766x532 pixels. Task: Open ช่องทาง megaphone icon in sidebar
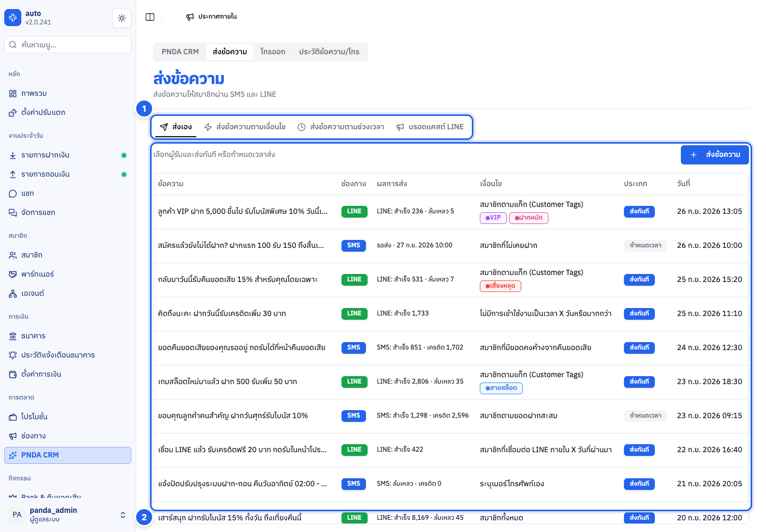[13, 436]
